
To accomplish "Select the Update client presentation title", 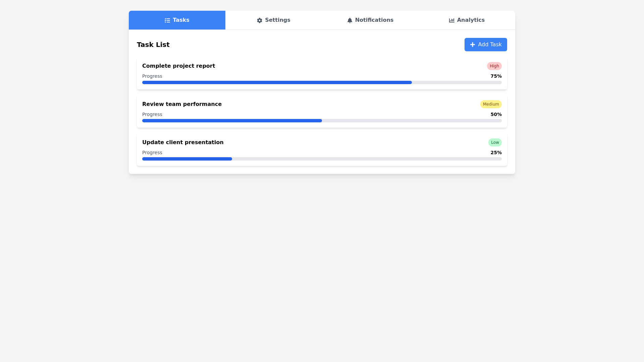I will (x=183, y=142).
